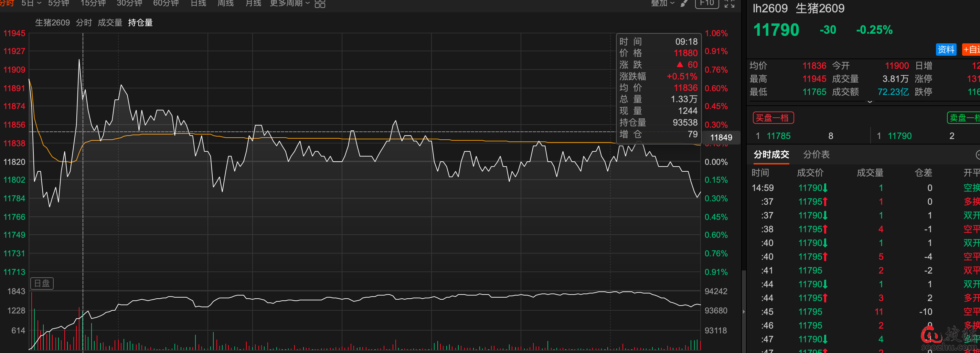Click the blue 资料 button
Screen dimensions: 980x353
click(x=946, y=50)
